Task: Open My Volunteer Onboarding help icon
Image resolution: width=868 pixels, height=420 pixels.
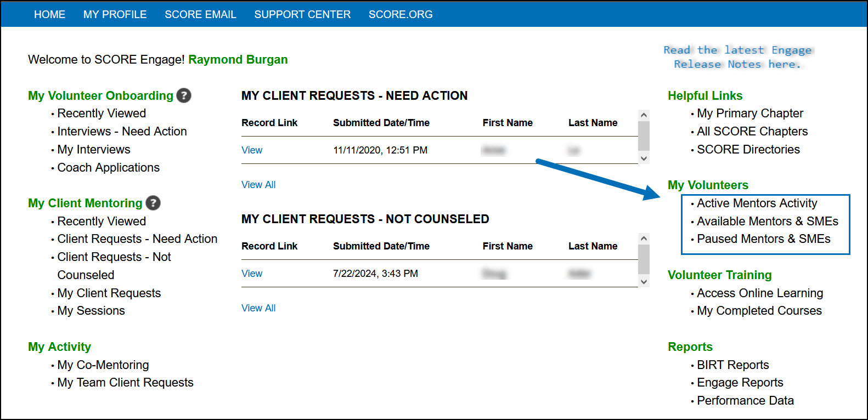Action: click(184, 95)
